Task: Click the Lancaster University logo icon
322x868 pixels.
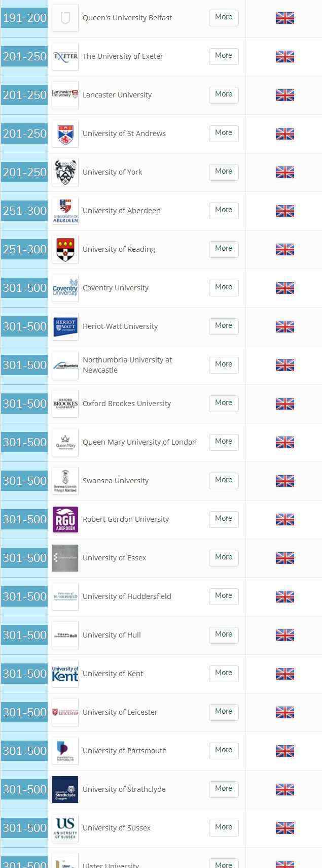Action: [65, 95]
